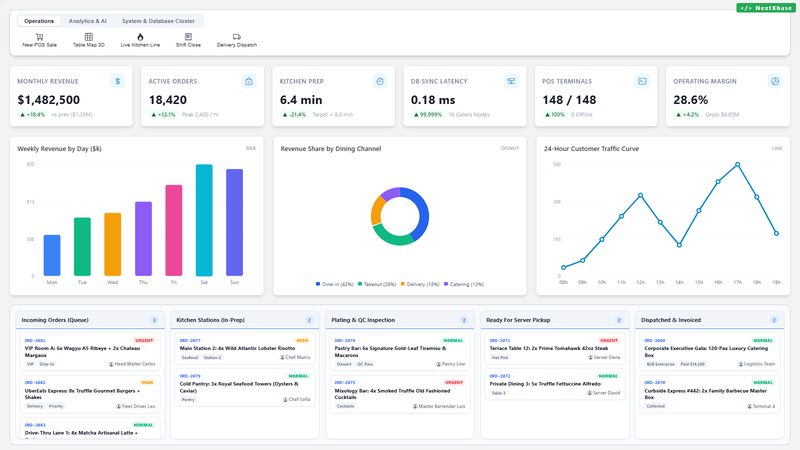The width and height of the screenshot is (800, 450).
Task: Switch to the Operations tab
Action: (39, 21)
